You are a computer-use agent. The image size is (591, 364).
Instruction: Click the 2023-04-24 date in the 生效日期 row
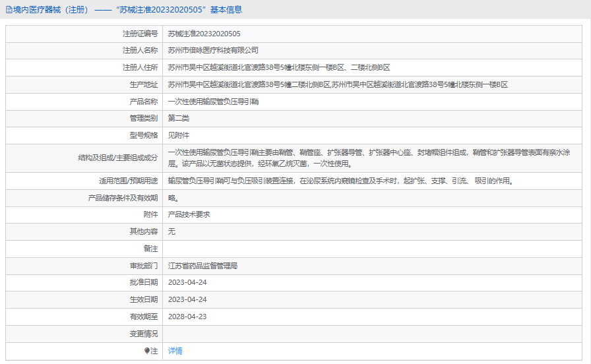click(187, 299)
